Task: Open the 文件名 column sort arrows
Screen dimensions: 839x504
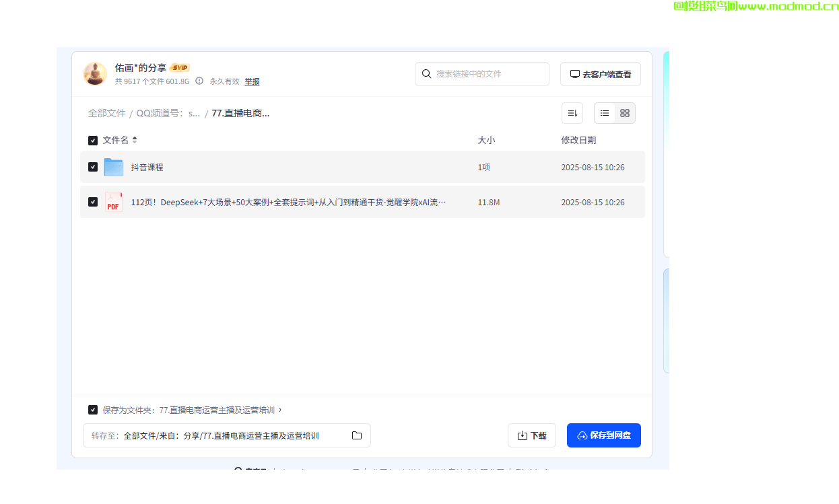Action: click(x=134, y=140)
